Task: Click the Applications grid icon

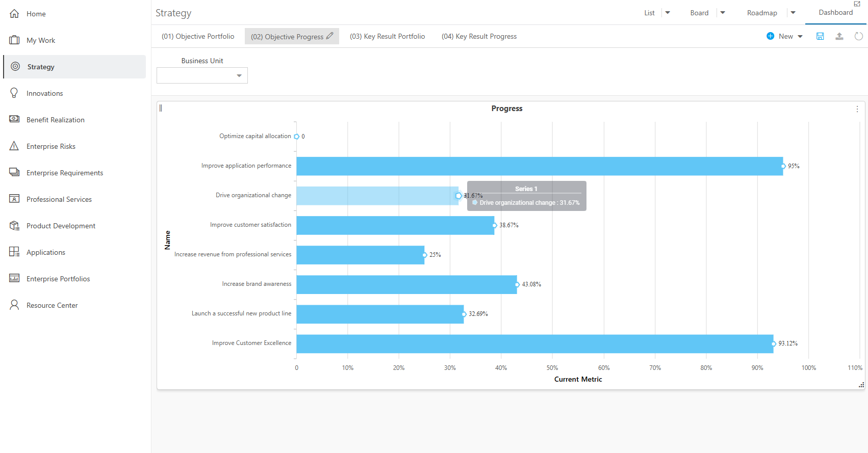Action: point(14,252)
